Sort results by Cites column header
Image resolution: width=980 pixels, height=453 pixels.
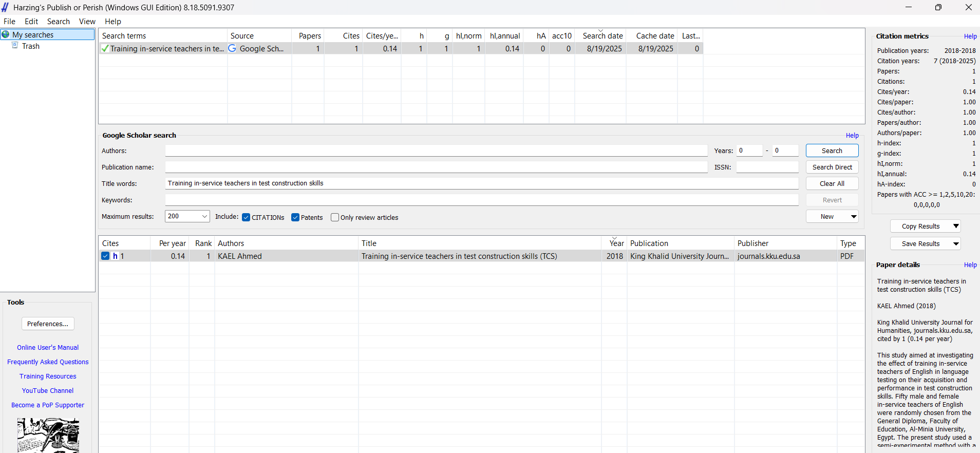pyautogui.click(x=125, y=243)
